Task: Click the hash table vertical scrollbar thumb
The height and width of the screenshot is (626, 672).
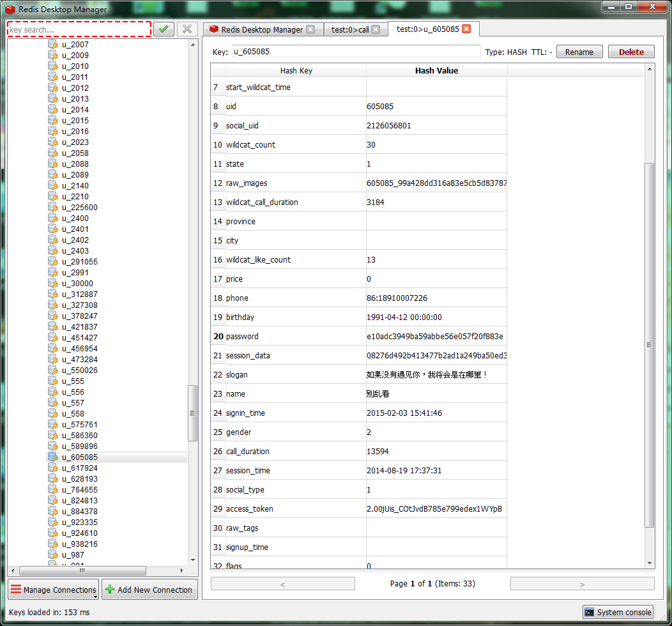Action: pos(649,345)
